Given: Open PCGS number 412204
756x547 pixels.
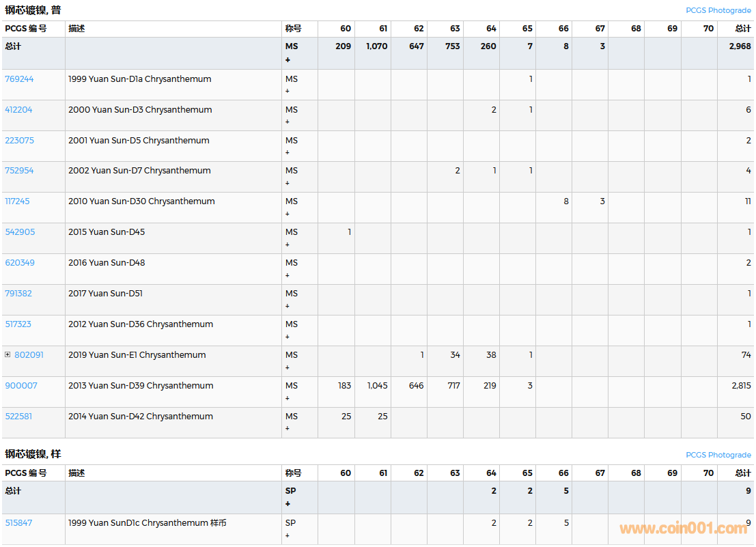Looking at the screenshot, I should pos(18,109).
